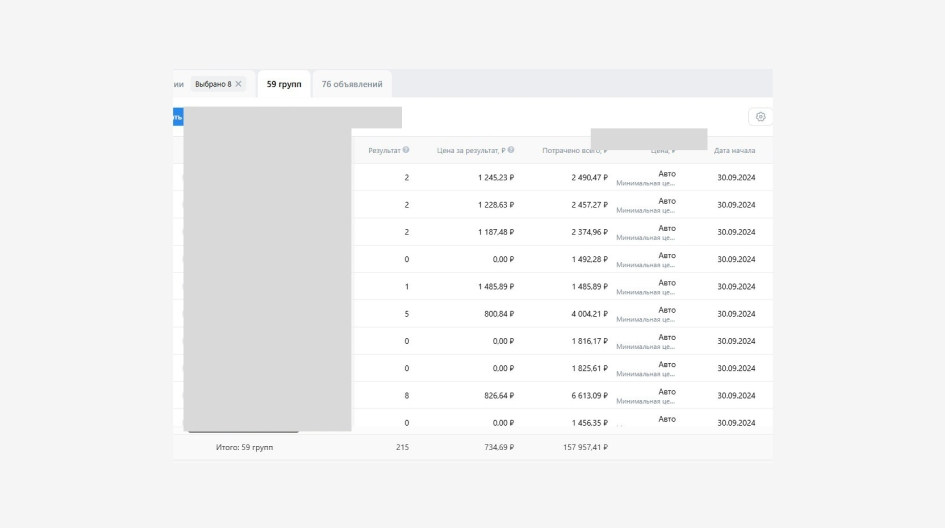Select the cell '1 228,63 ₽'

[x=496, y=205]
